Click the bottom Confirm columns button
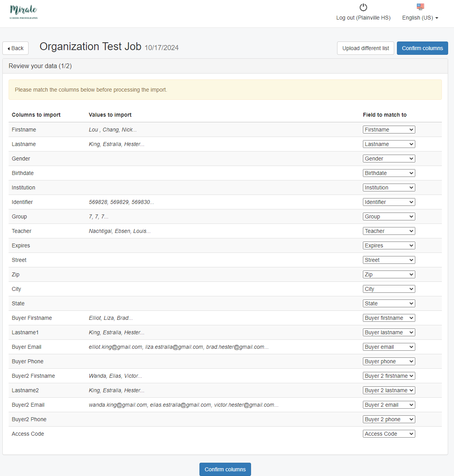This screenshot has height=476, width=454. (225, 469)
